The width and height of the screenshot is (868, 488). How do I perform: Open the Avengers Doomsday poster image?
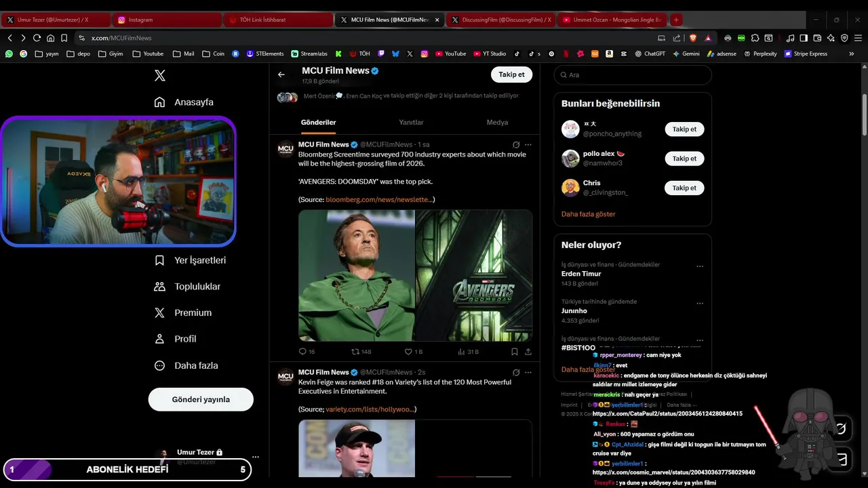(474, 275)
